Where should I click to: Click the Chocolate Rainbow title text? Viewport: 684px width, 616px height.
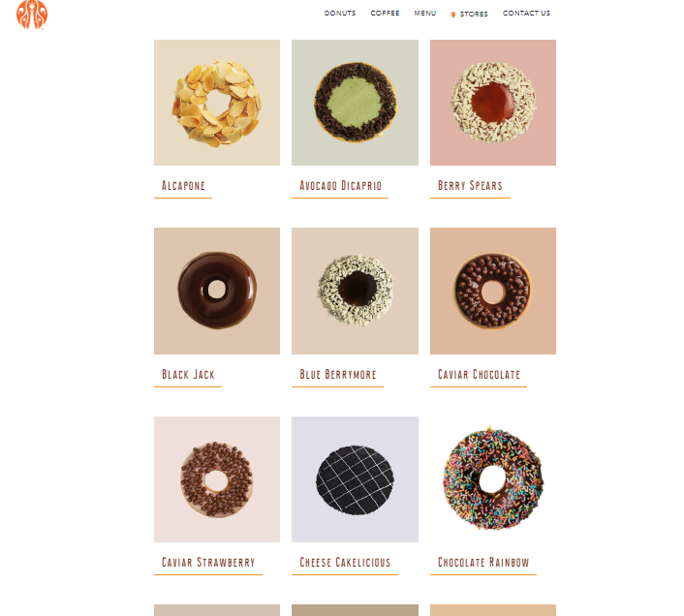(483, 563)
